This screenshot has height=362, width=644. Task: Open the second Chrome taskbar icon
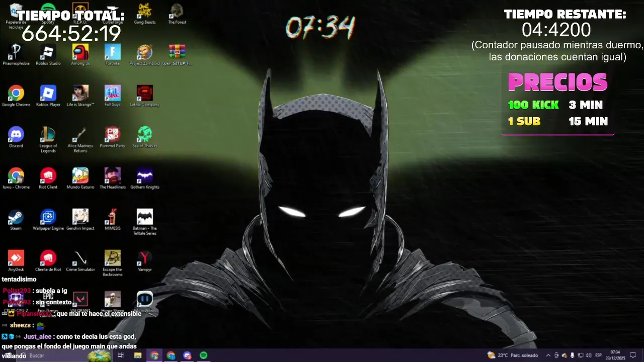pyautogui.click(x=171, y=355)
